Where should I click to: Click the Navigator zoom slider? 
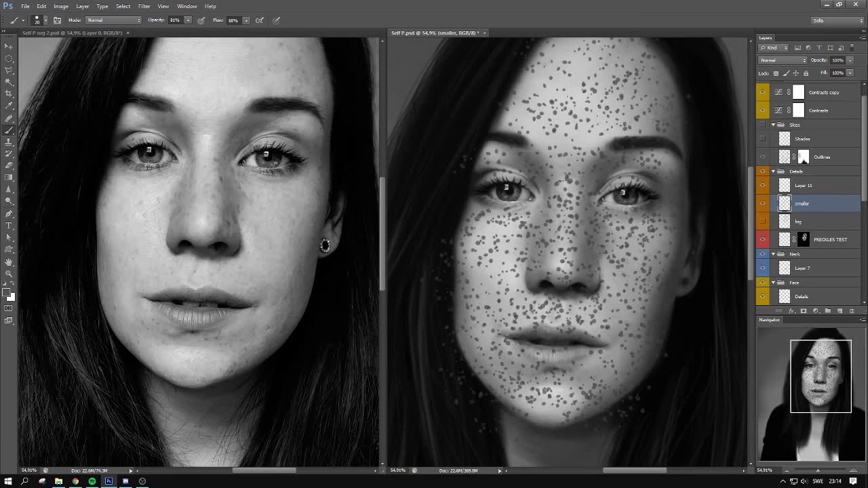click(x=817, y=470)
